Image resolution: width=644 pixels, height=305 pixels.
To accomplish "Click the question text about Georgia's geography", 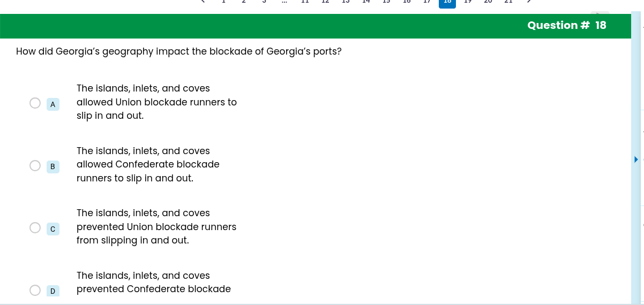I will (179, 52).
